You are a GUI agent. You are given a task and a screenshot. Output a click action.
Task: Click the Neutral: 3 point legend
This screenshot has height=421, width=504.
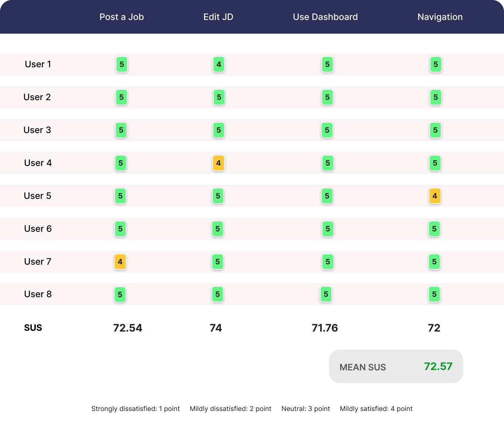(x=306, y=409)
